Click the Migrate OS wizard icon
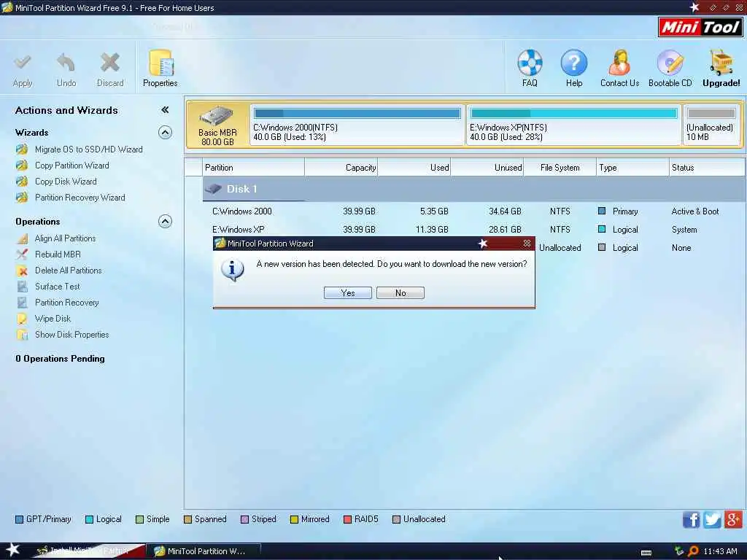Screen dimensions: 747x560 pyautogui.click(x=22, y=149)
